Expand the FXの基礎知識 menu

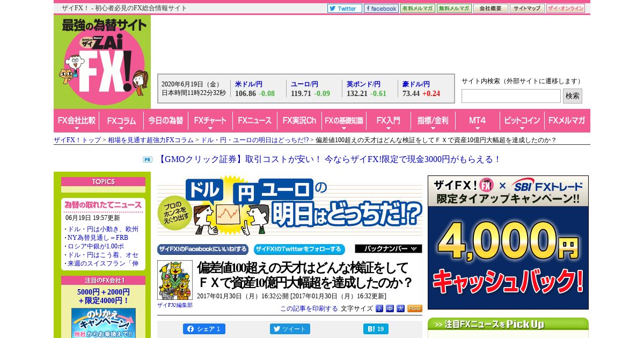coord(344,121)
